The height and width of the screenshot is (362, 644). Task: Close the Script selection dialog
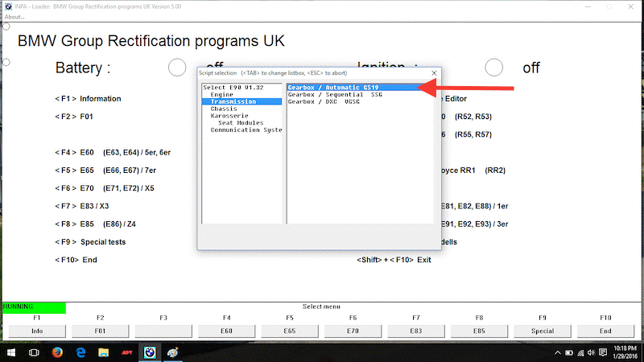(435, 72)
